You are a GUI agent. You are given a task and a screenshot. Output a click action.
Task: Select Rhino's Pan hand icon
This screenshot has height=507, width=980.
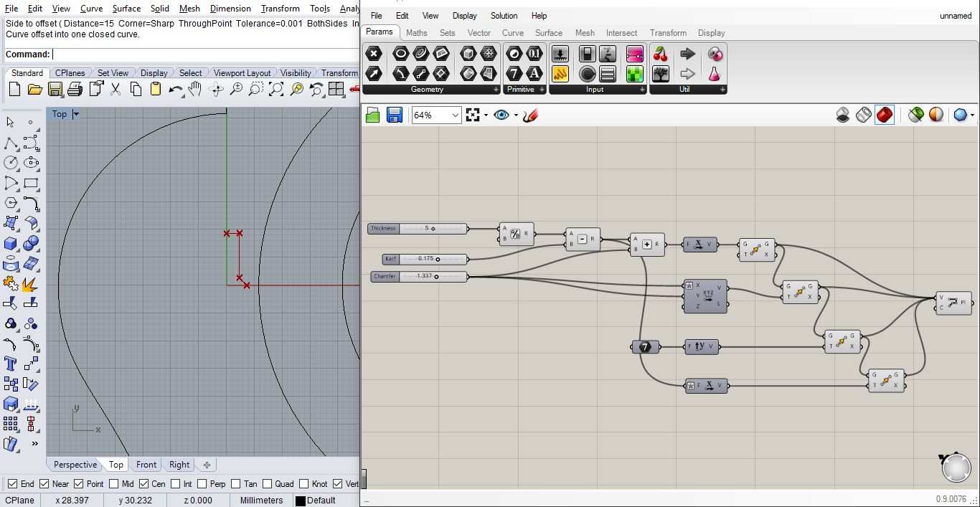195,89
